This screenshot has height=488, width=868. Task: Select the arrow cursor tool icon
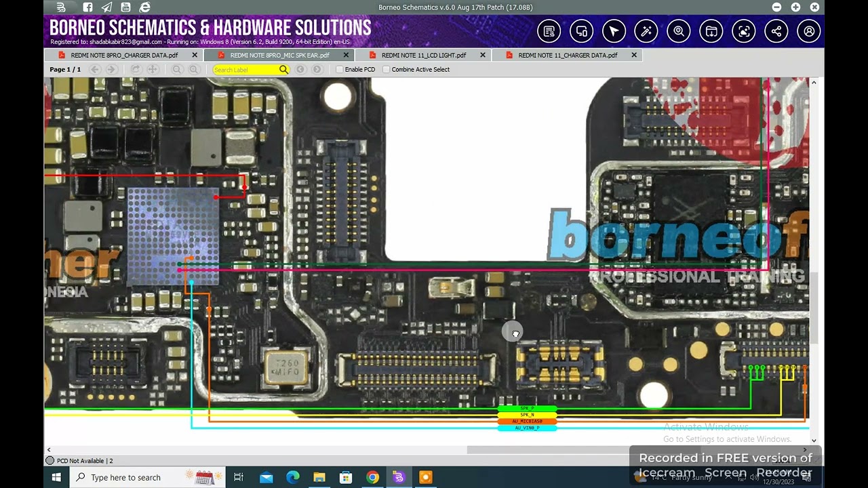pyautogui.click(x=614, y=31)
